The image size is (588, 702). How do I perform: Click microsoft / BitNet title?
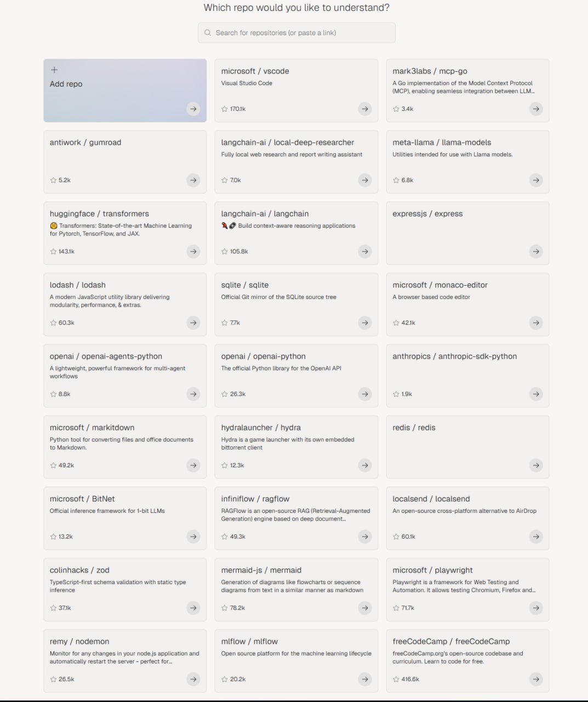click(x=83, y=499)
